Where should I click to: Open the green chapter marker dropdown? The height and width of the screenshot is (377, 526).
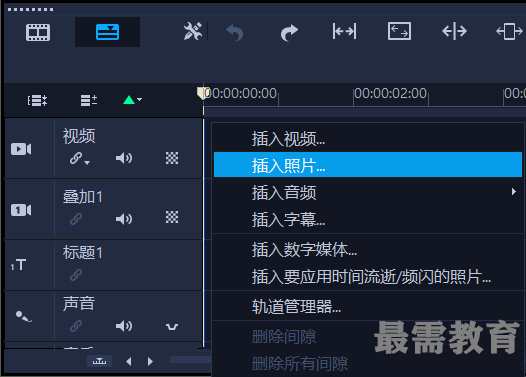tap(133, 100)
